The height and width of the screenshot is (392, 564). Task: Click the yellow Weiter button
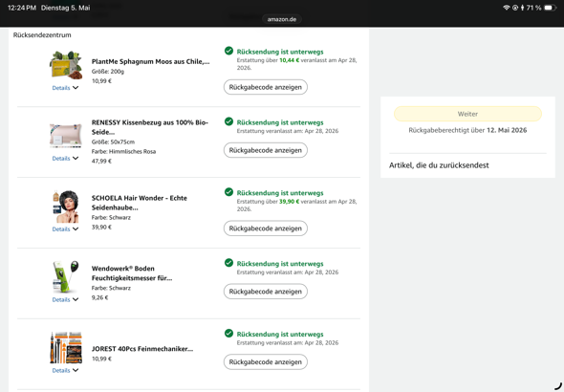point(467,114)
